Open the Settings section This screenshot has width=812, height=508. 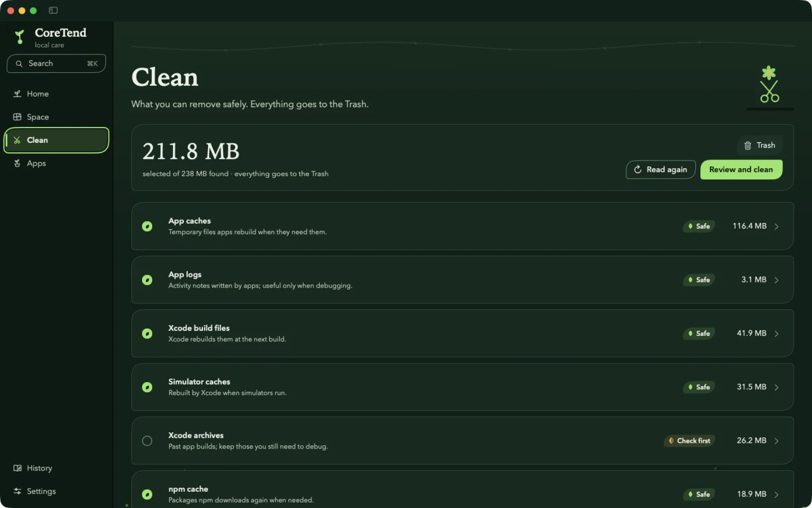pos(56,491)
